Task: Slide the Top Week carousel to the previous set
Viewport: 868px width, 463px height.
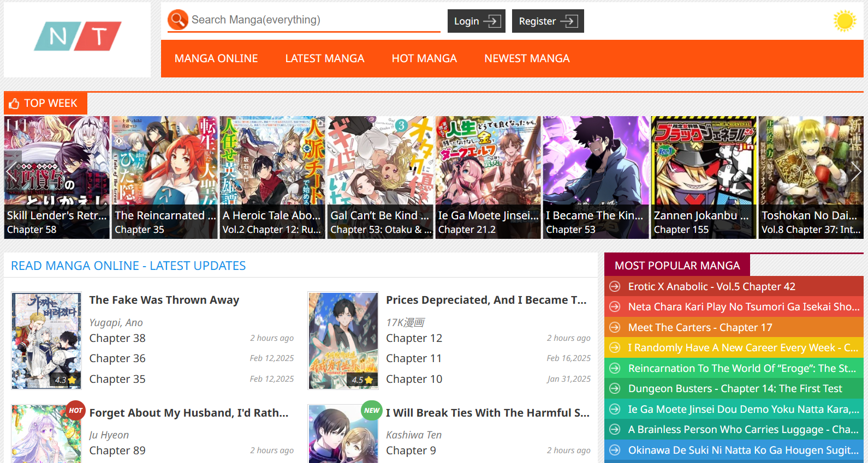Action: coord(12,172)
